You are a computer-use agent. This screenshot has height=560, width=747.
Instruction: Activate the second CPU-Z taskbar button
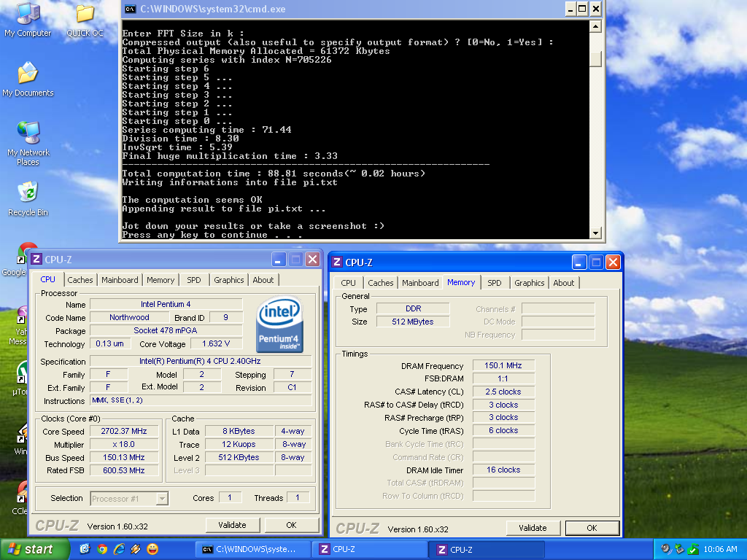click(x=487, y=549)
